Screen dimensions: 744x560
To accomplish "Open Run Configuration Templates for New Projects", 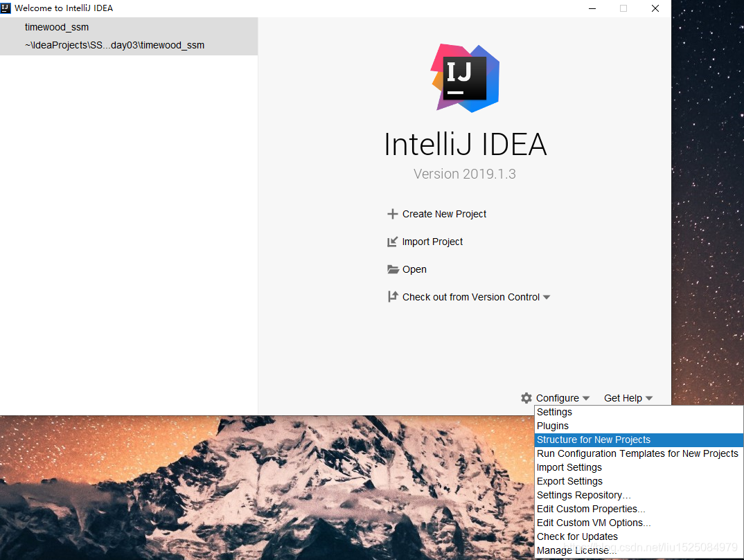I will [639, 453].
